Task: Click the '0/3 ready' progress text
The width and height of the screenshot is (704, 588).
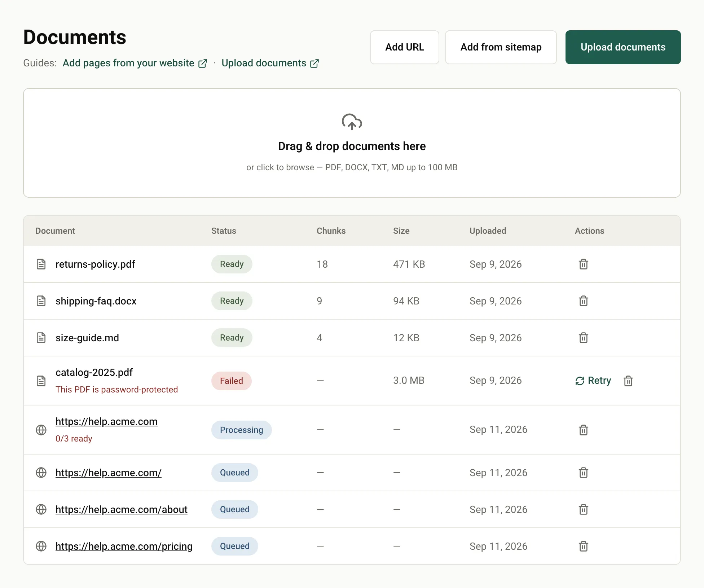Action: coord(74,439)
